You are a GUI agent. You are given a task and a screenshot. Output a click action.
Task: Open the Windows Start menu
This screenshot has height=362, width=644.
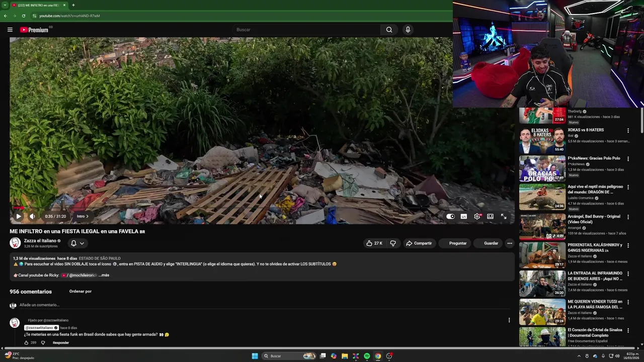click(x=255, y=356)
